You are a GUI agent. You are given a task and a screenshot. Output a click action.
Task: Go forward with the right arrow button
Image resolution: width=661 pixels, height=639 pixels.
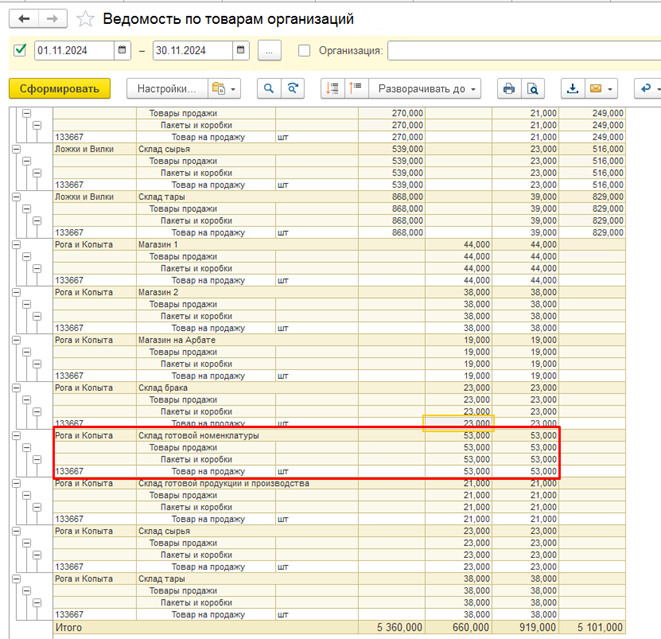click(x=53, y=19)
